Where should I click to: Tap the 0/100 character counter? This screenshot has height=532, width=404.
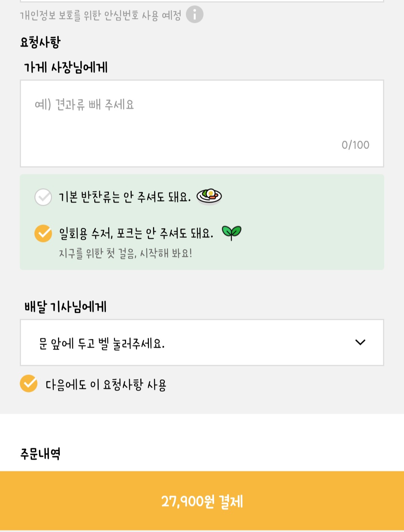click(x=355, y=145)
